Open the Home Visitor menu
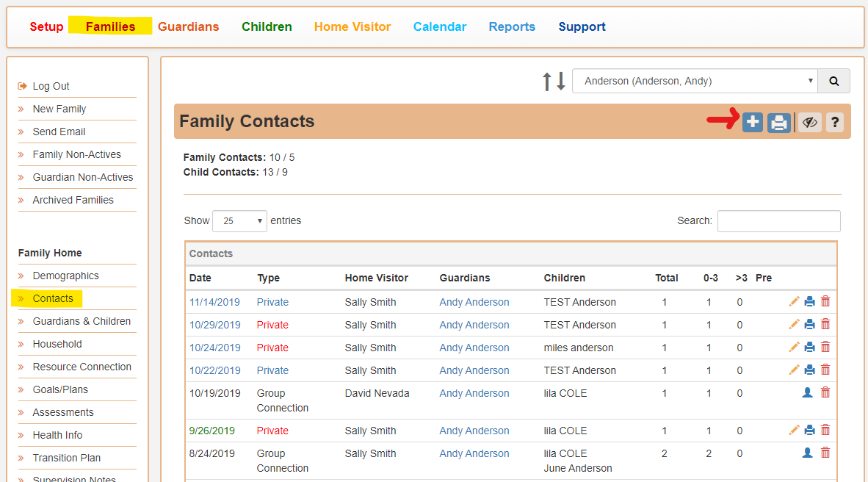The width and height of the screenshot is (868, 482). [x=352, y=26]
